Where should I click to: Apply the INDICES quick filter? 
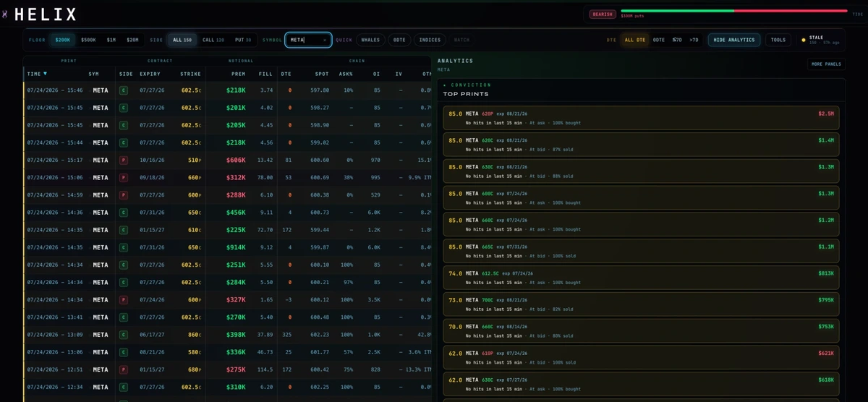(x=430, y=40)
